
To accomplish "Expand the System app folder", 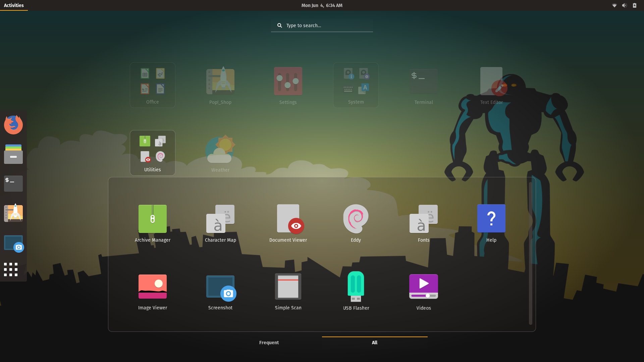I will 356,85.
